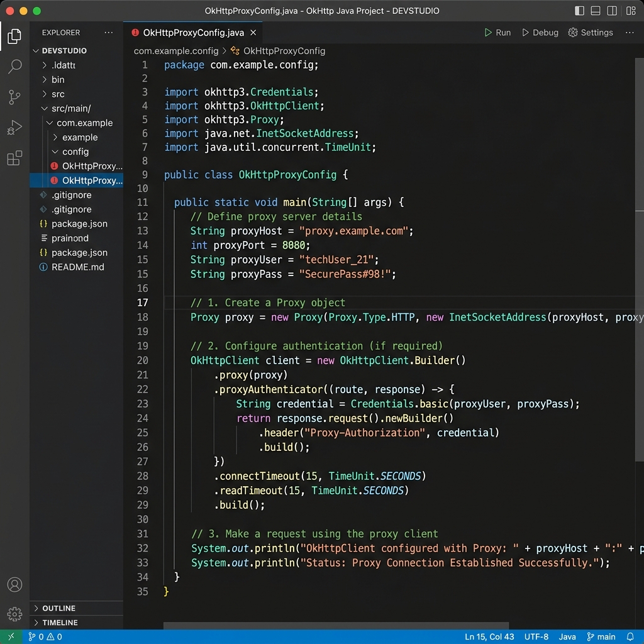
Task: Open the second package.json file
Action: pos(76,252)
